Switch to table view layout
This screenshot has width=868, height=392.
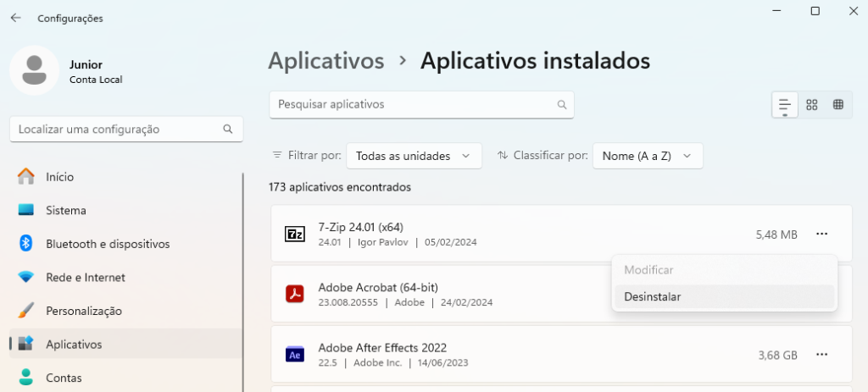pyautogui.click(x=838, y=104)
